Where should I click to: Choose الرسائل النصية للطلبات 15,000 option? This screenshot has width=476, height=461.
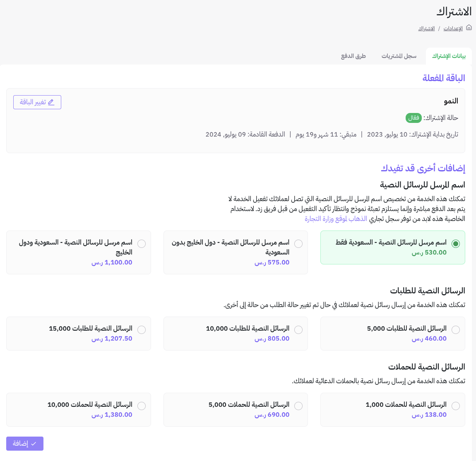tap(142, 329)
